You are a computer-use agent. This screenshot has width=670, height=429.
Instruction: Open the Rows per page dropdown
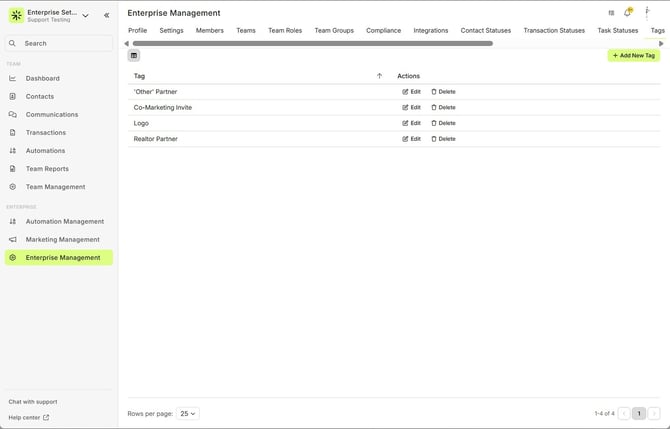pyautogui.click(x=188, y=413)
